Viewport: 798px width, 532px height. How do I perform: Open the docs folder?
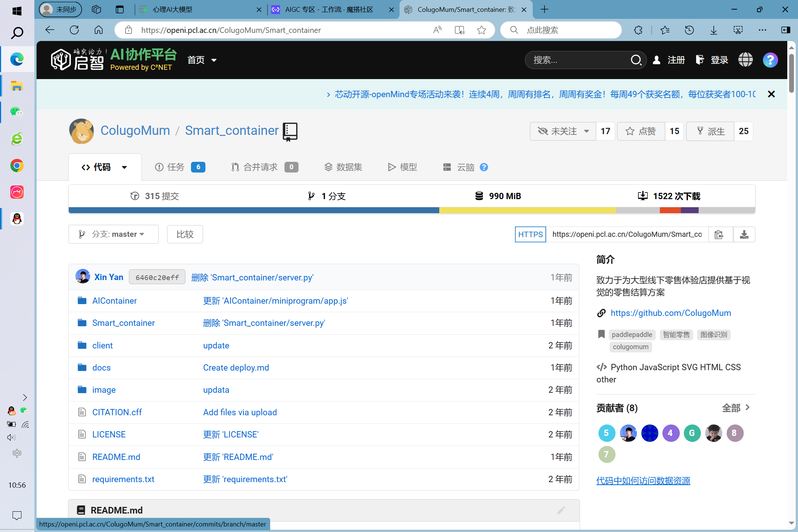pyautogui.click(x=101, y=368)
